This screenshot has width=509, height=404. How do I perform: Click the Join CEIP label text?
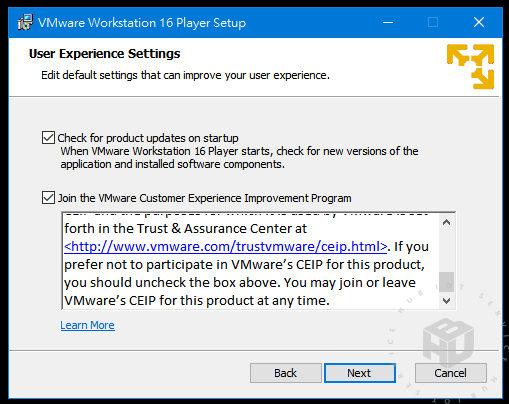click(x=205, y=198)
